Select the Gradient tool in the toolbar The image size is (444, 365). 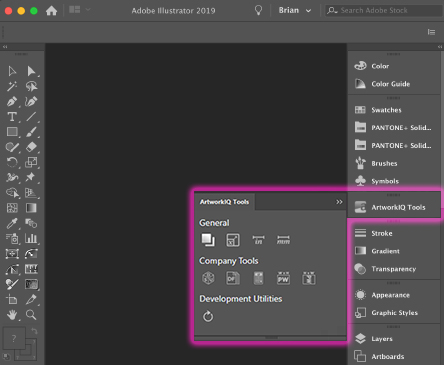point(31,208)
